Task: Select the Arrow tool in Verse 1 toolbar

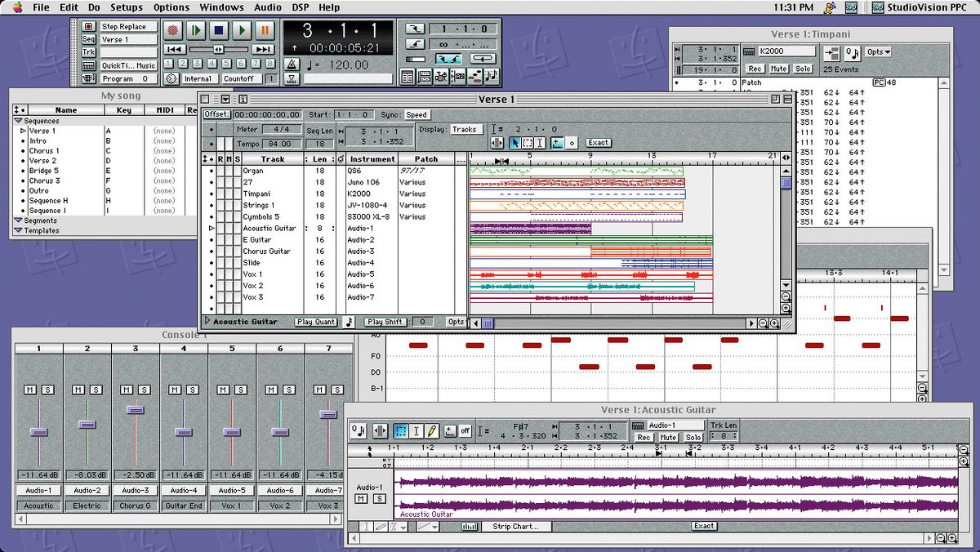Action: pos(516,143)
